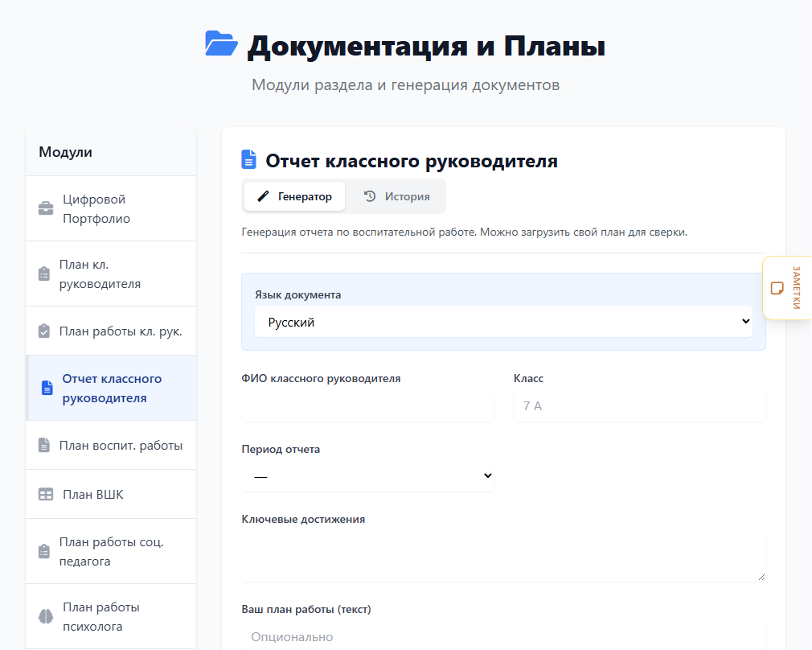
Task: Click the main heading Отчет классного руководителя
Action: 412,161
